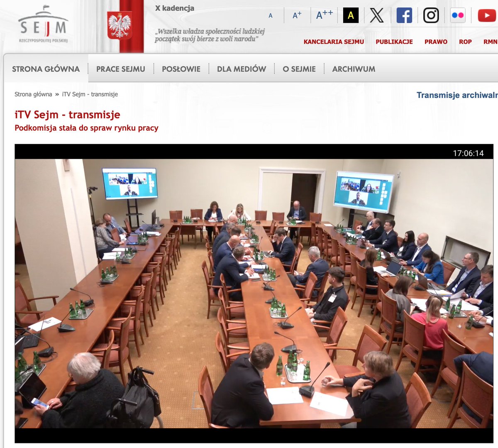Open the O Sejmie menu
Viewport: 498px width, 448px height.
pyautogui.click(x=299, y=69)
